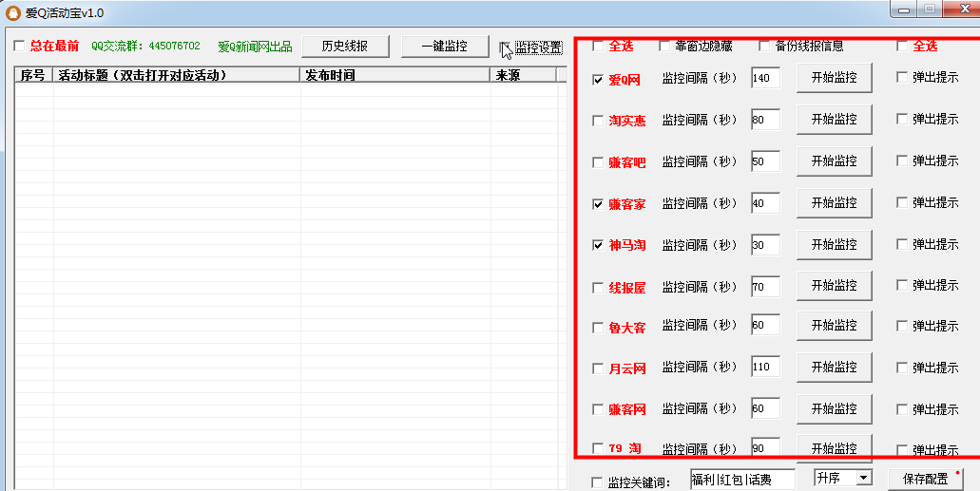Screen dimensions: 980x491
Task: Enable 弹出提示 for 爱Q网
Action: tap(902, 77)
